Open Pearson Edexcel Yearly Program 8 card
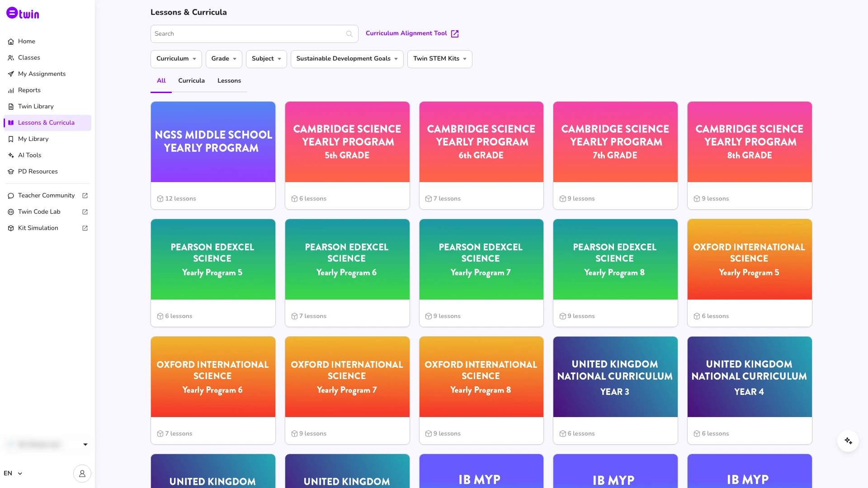Screen dimensions: 868x488 pyautogui.click(x=615, y=272)
